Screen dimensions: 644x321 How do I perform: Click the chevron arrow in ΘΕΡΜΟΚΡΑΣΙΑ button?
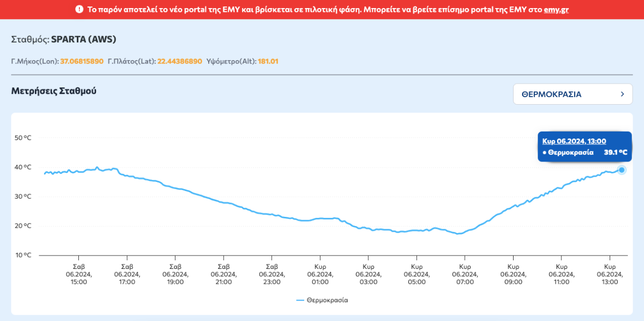tap(623, 94)
